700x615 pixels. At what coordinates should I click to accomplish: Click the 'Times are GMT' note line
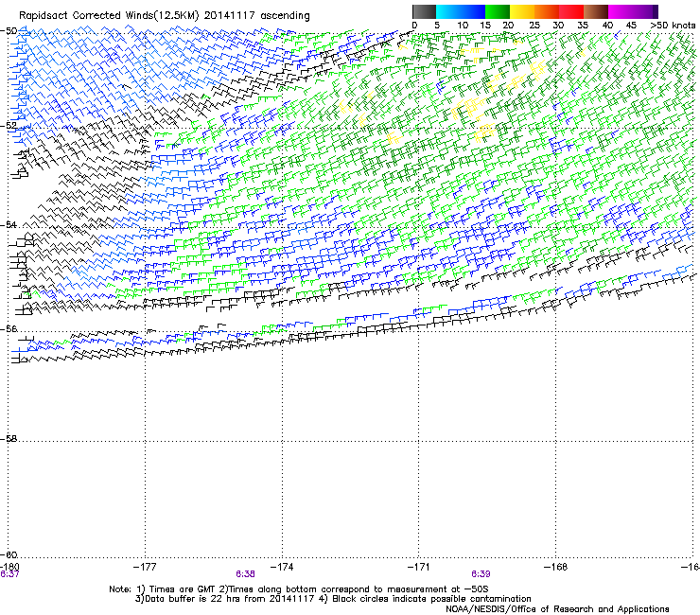299,589
